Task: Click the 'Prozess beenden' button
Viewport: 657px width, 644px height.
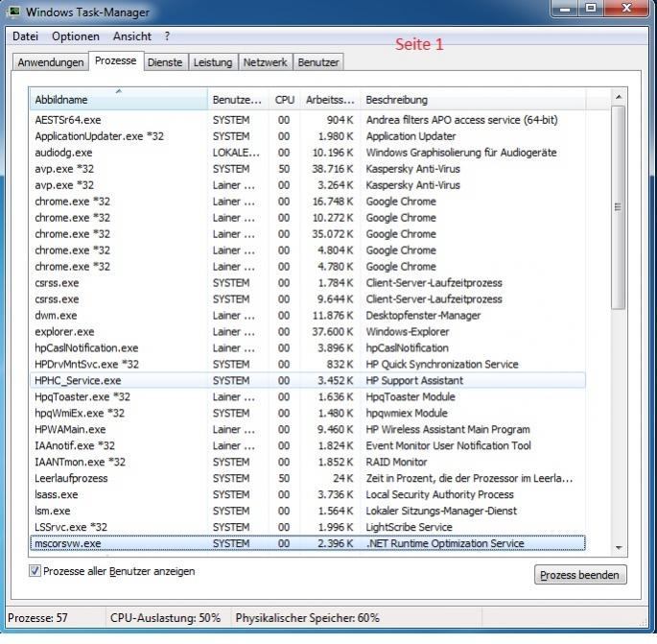Action: pyautogui.click(x=580, y=575)
